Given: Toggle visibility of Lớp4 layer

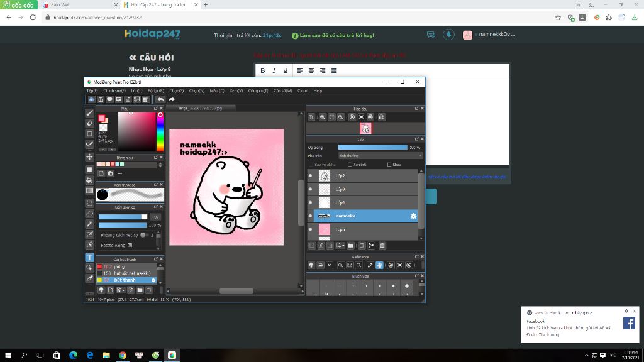Looking at the screenshot, I should [311, 202].
